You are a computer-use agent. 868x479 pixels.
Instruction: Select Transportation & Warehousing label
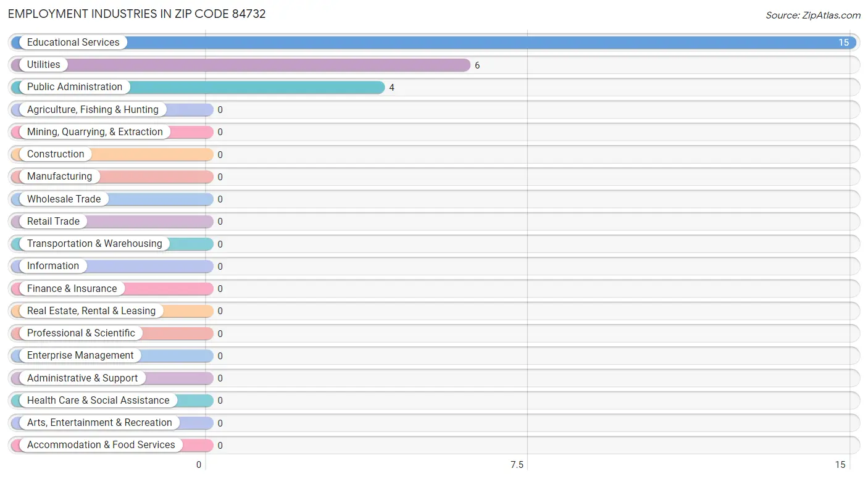(94, 244)
